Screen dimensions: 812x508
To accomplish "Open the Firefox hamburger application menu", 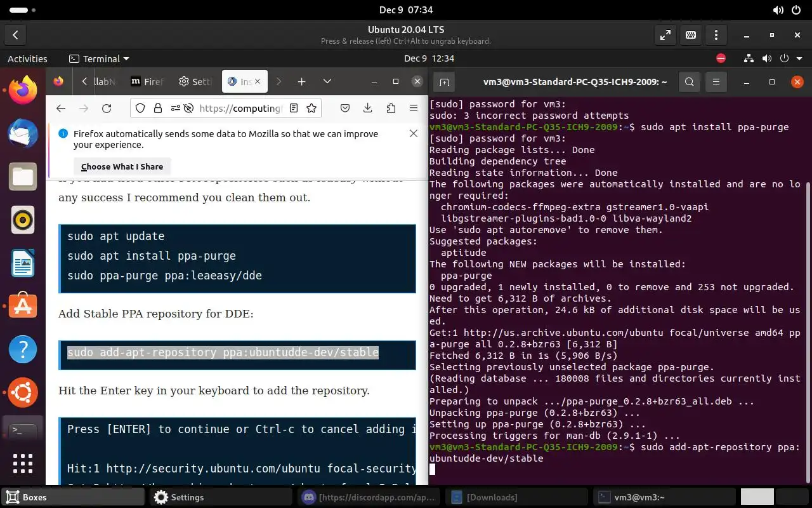I will 414,108.
